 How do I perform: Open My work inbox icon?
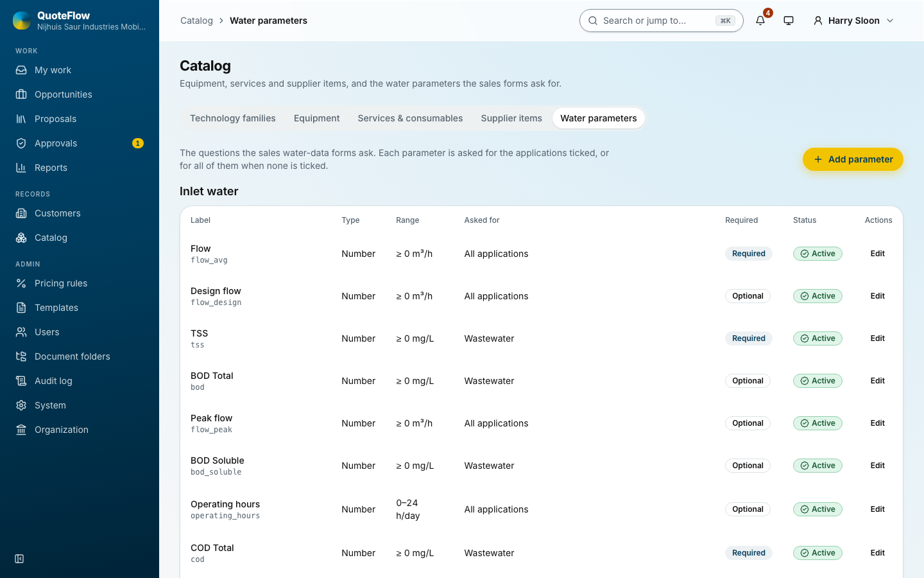[x=21, y=70]
